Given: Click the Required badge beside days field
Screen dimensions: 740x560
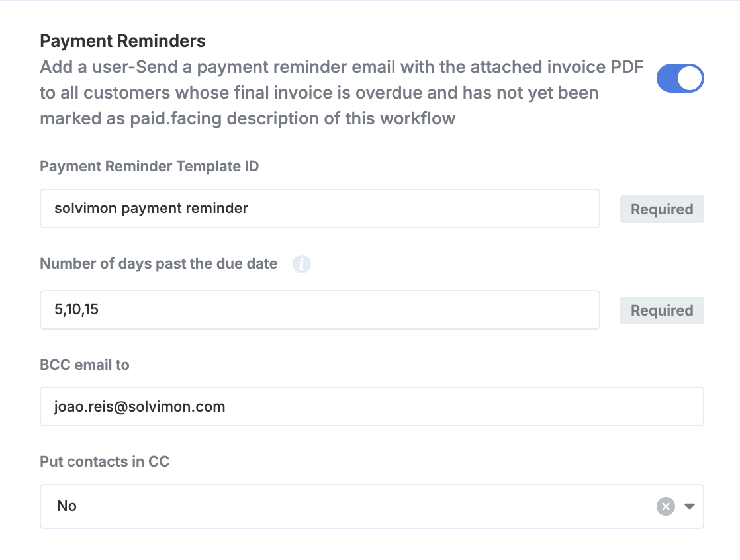Looking at the screenshot, I should pos(661,310).
